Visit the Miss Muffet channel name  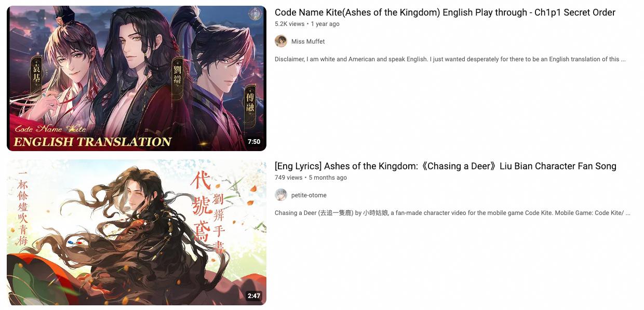[x=308, y=42]
